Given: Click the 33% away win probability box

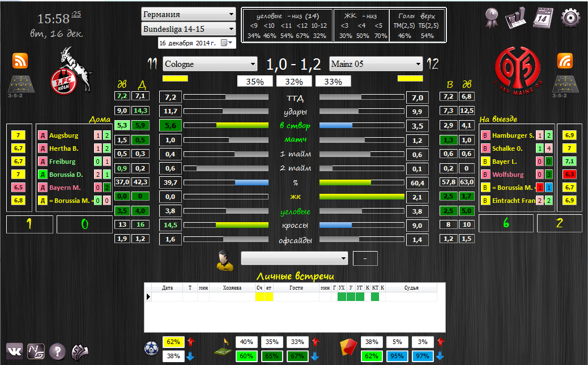Looking at the screenshot, I should point(333,82).
